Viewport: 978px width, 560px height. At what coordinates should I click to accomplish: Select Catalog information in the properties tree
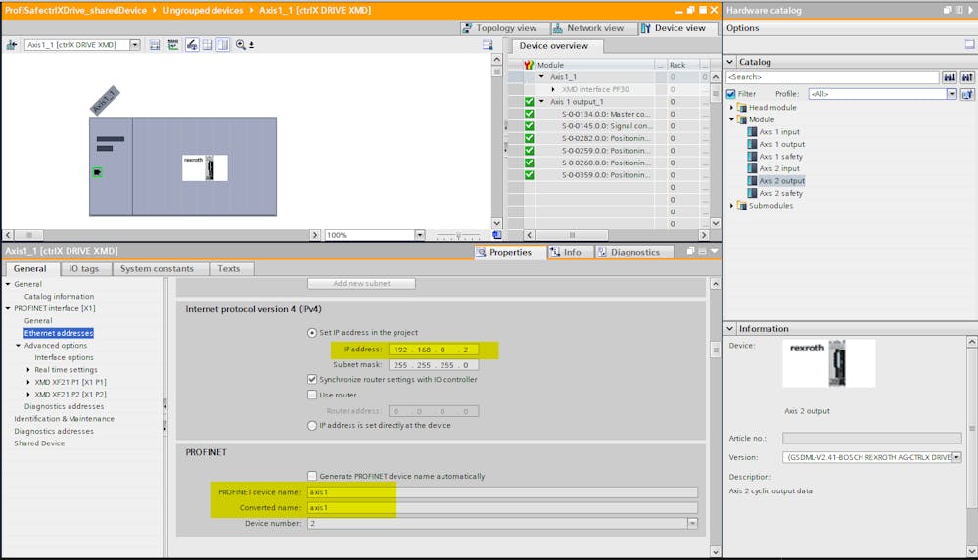[x=60, y=297]
